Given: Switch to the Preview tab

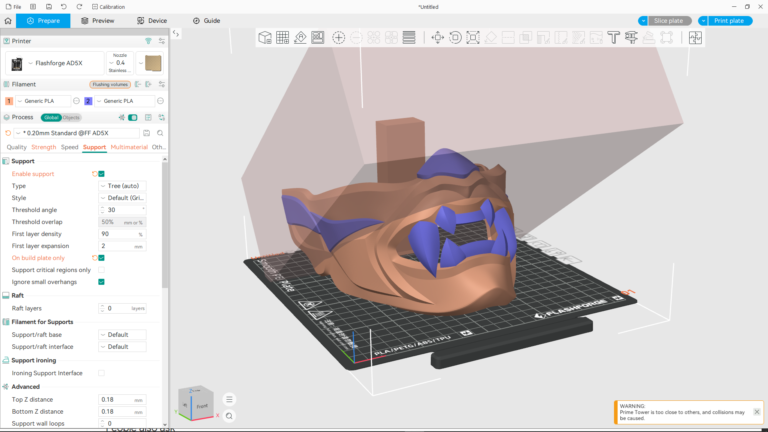Looking at the screenshot, I should pos(97,21).
